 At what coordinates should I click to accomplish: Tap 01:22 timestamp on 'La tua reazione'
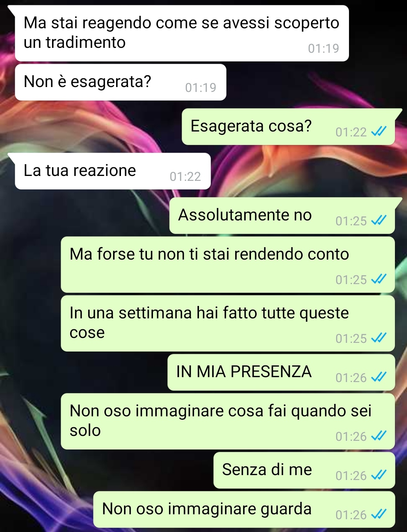click(x=185, y=177)
